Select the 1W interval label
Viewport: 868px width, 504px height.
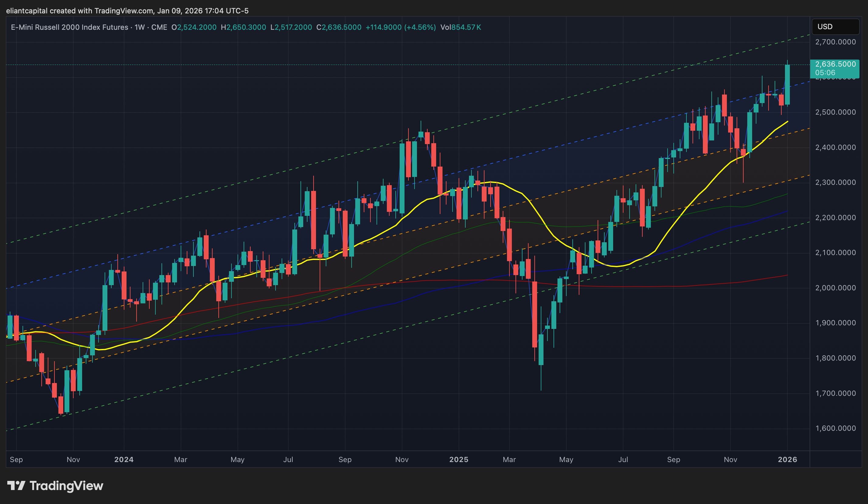[x=140, y=27]
